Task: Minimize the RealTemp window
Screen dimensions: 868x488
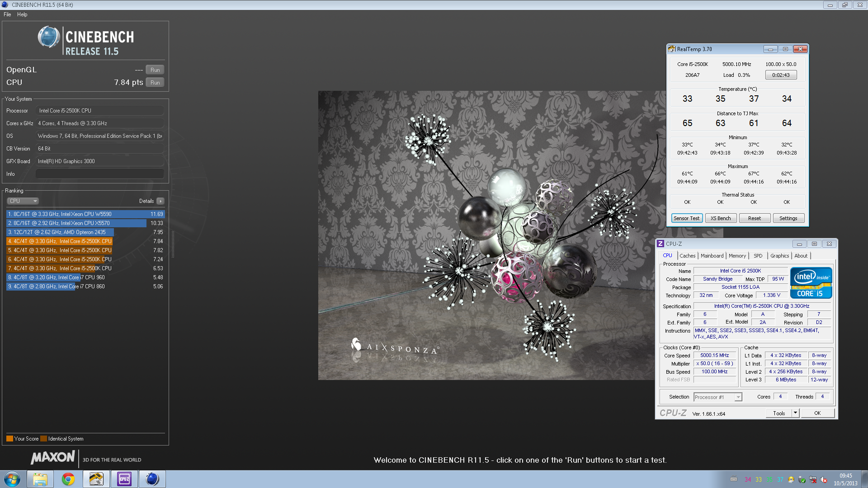Action: (770, 49)
